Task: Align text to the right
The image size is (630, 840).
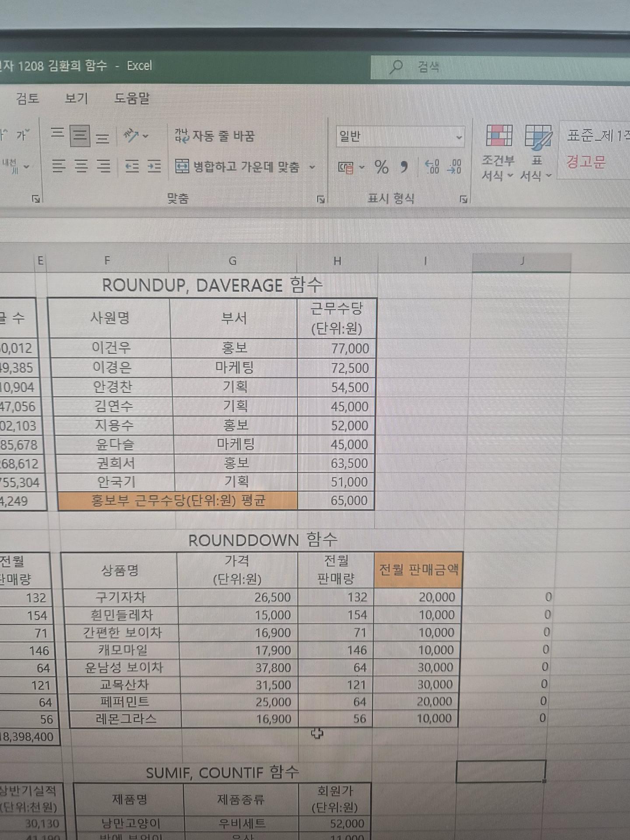Action: (x=104, y=167)
